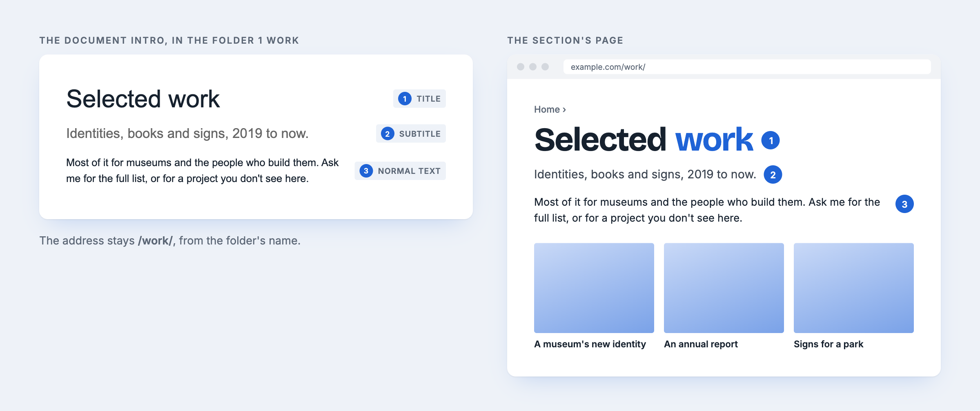Image resolution: width=980 pixels, height=411 pixels.
Task: Click the Signs for a park caption
Action: pos(829,344)
